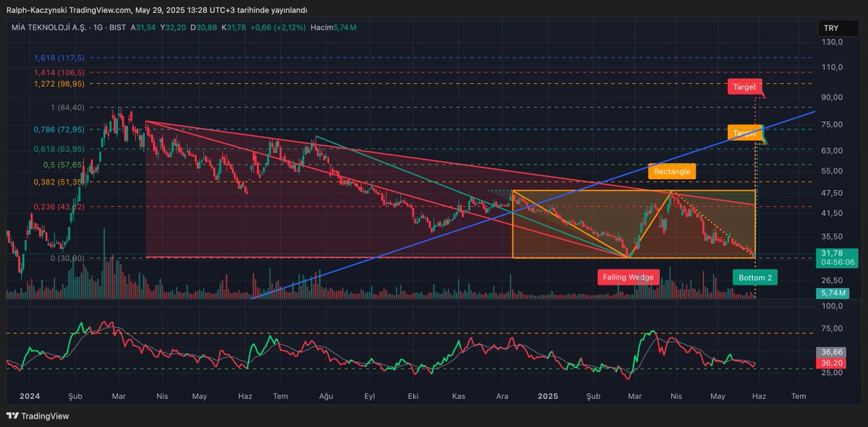Select the orange Target label
This screenshot has width=868, height=427.
[x=745, y=133]
